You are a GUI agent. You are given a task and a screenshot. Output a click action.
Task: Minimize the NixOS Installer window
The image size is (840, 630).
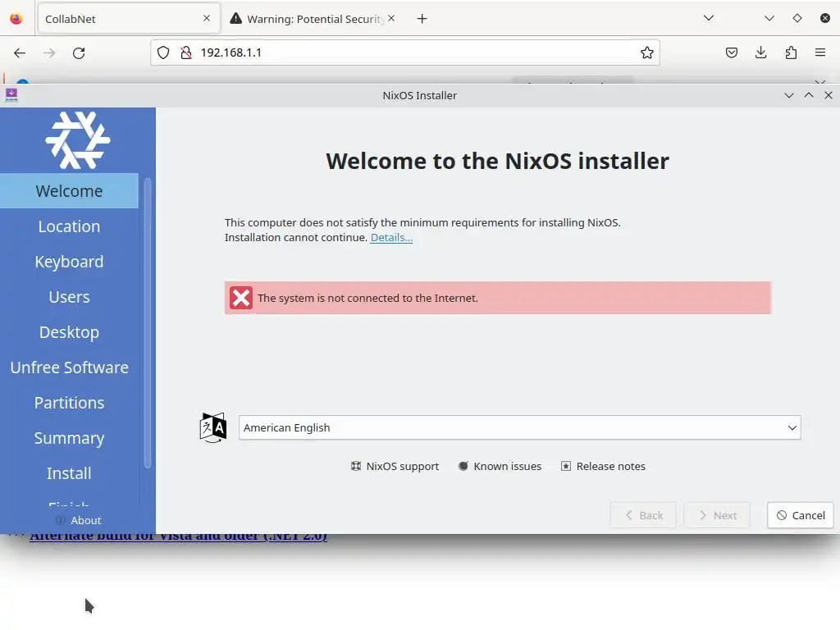788,95
